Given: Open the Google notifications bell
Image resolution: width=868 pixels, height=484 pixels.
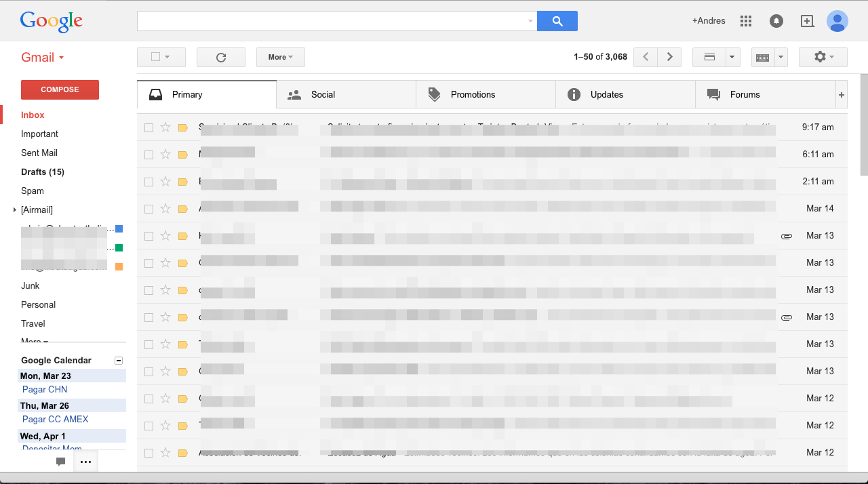Looking at the screenshot, I should click(776, 21).
